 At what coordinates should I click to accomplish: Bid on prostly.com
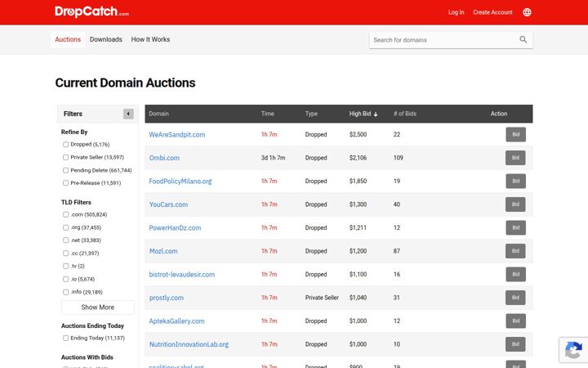(515, 298)
